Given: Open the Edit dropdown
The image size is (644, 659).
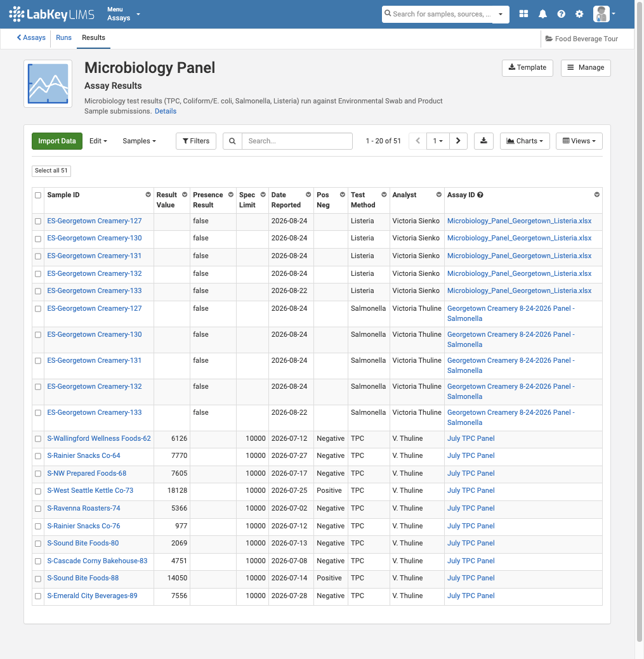Looking at the screenshot, I should pyautogui.click(x=98, y=141).
